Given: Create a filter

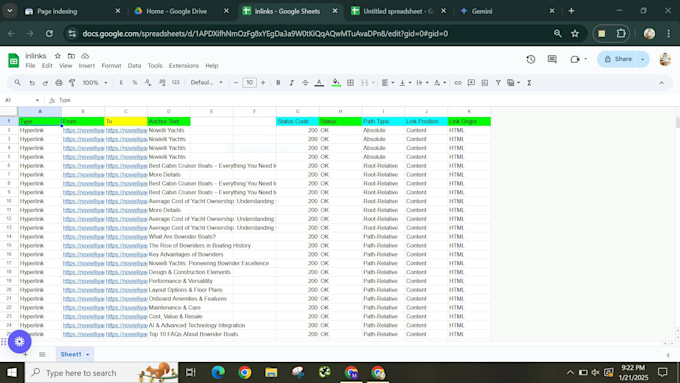Looking at the screenshot, I should coord(498,82).
